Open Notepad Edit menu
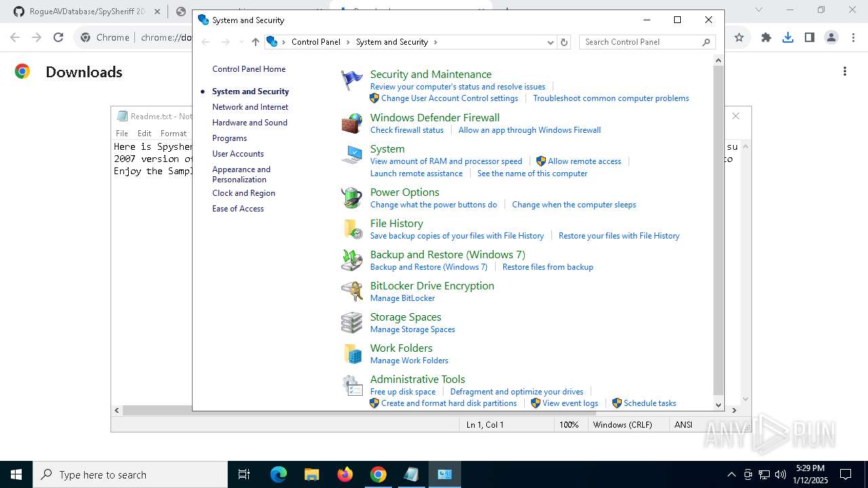The image size is (868, 488). pos(144,134)
